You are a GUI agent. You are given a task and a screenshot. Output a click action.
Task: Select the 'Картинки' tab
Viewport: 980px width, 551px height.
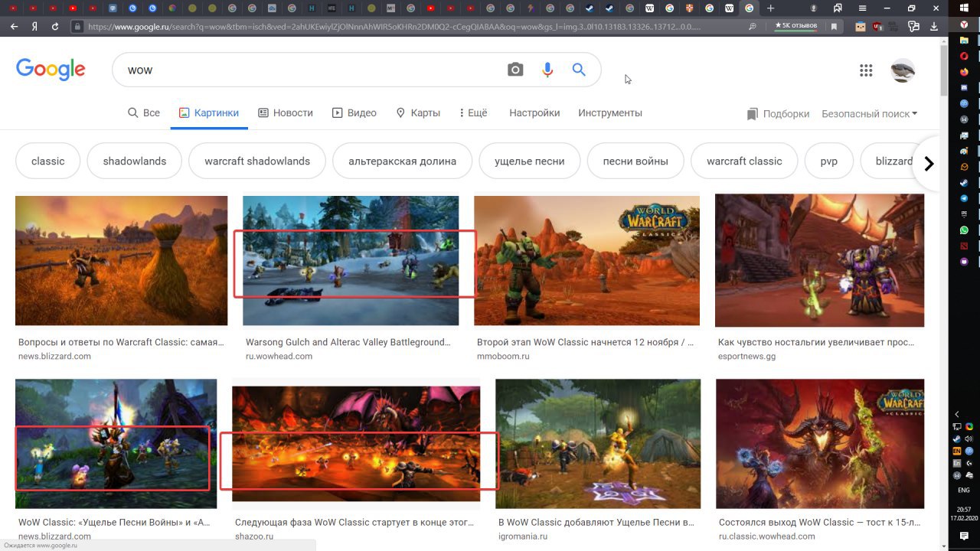pos(209,112)
